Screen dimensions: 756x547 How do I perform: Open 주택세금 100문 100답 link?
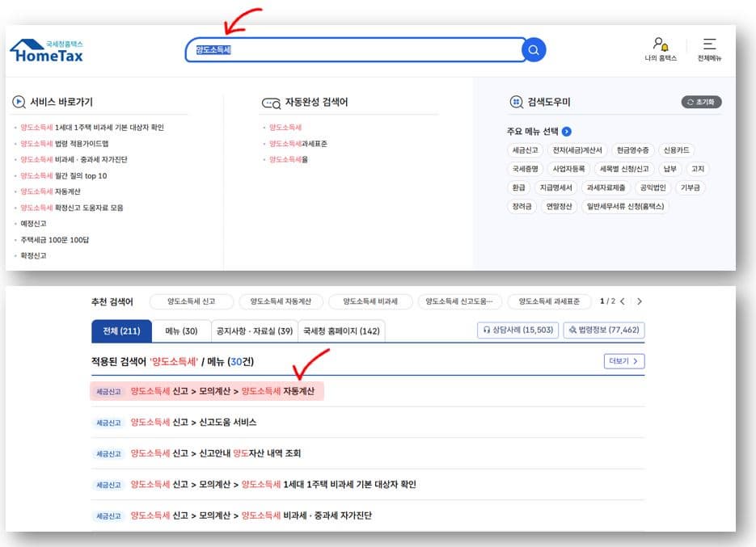pyautogui.click(x=53, y=238)
